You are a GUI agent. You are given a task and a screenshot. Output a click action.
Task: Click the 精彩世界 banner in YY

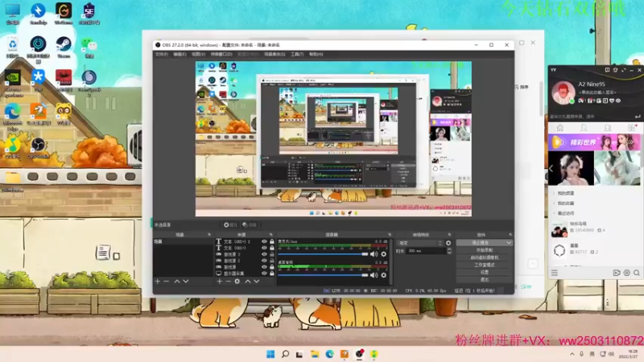coord(594,142)
